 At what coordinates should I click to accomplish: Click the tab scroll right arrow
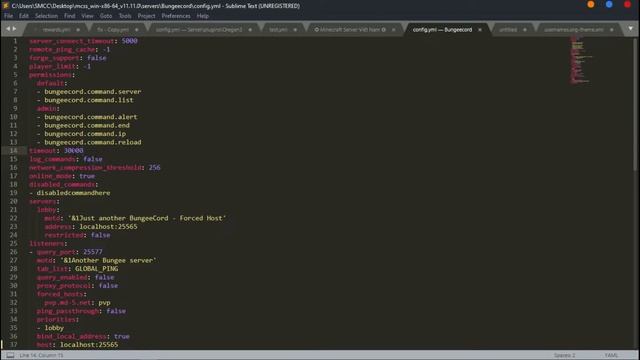14,29
